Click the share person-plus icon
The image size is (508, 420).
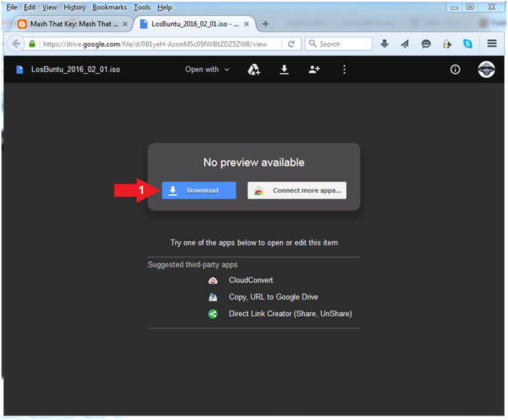point(314,69)
